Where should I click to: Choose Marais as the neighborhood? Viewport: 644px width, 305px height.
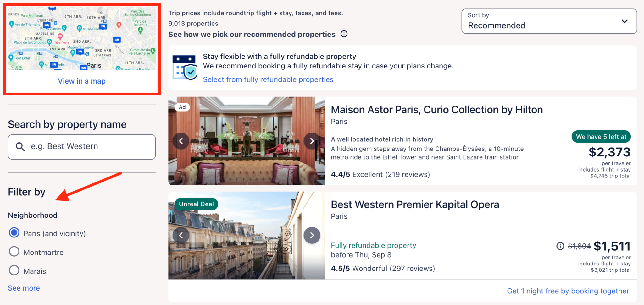(14, 270)
